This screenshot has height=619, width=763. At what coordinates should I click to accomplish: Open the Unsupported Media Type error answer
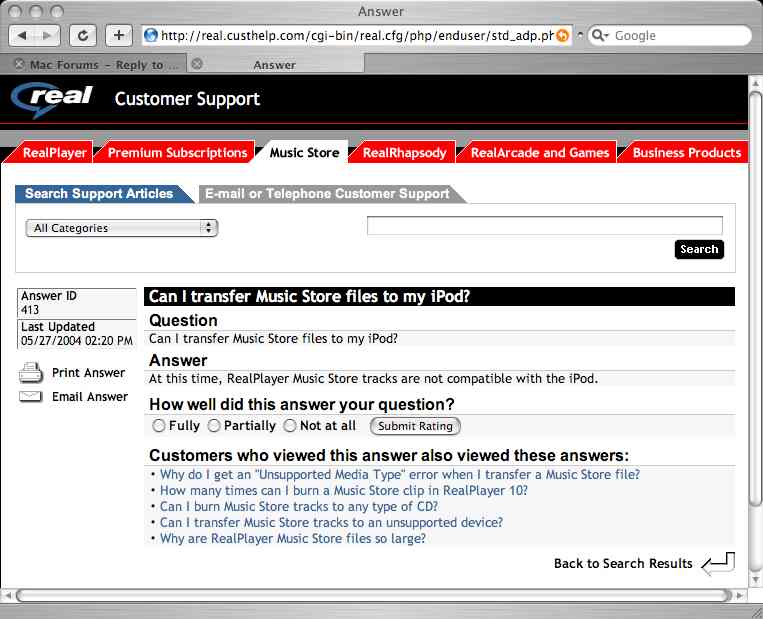coord(400,474)
